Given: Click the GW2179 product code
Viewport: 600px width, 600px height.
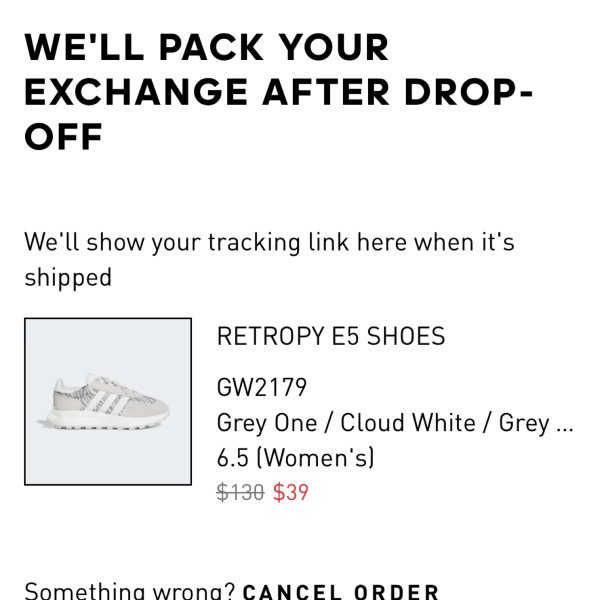Looking at the screenshot, I should click(262, 387).
